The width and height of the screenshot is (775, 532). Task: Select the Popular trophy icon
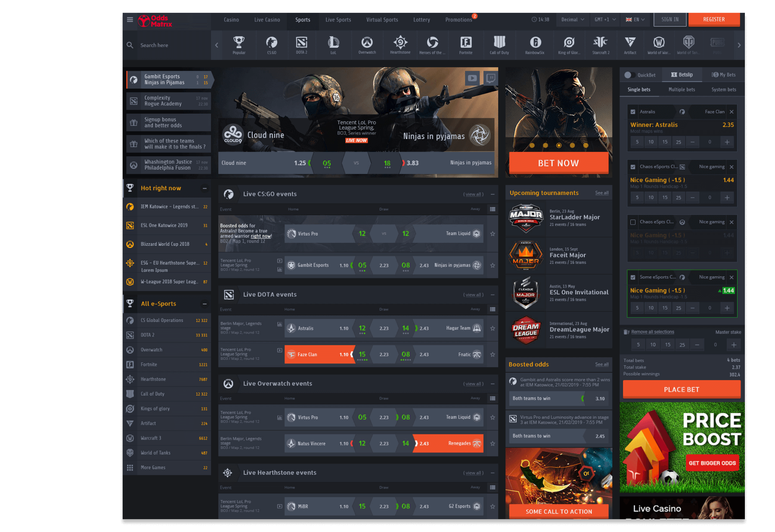point(239,45)
